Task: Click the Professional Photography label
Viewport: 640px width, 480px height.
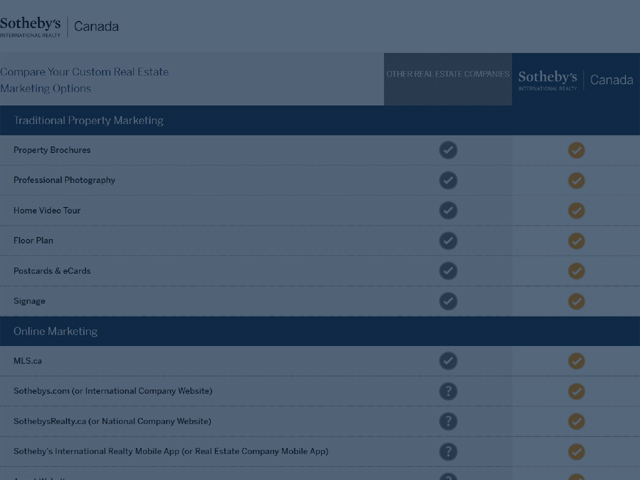Action: [64, 180]
